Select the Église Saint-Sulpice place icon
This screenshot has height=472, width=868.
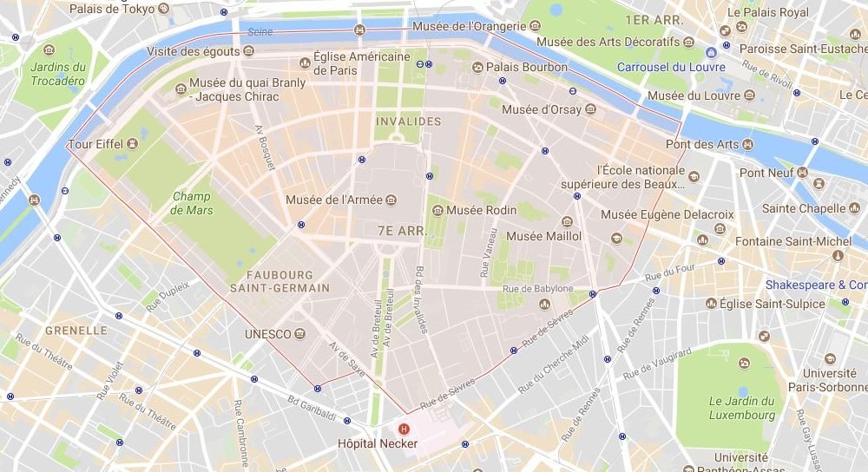pyautogui.click(x=712, y=303)
